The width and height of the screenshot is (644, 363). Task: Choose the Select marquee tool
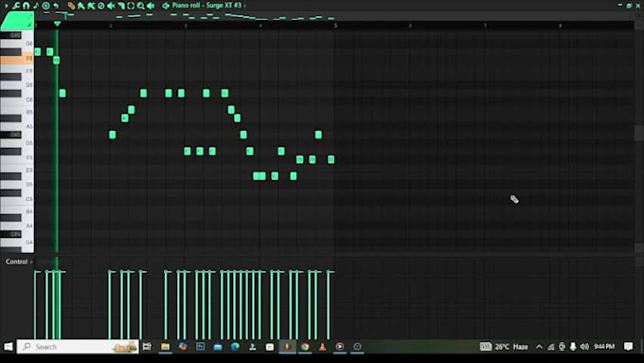131,6
